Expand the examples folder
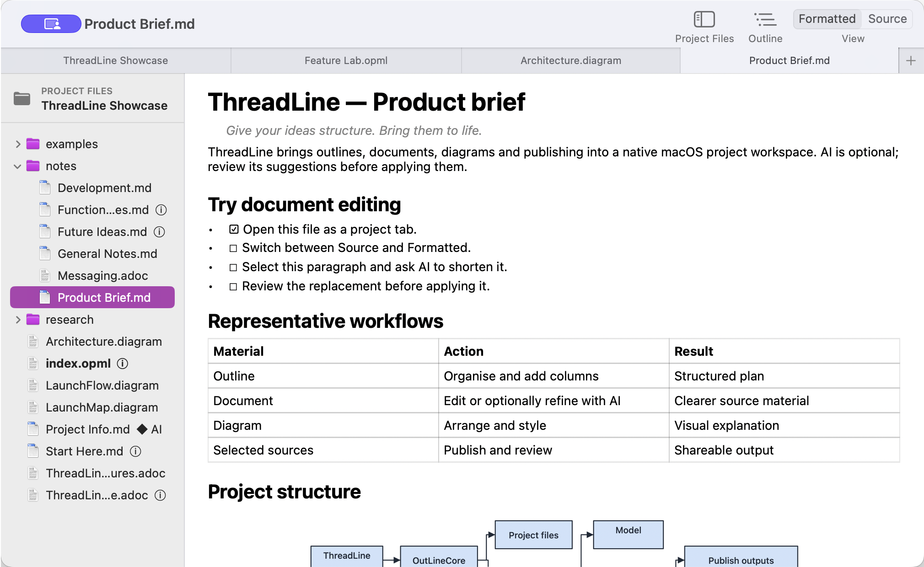The width and height of the screenshot is (924, 567). 18,144
